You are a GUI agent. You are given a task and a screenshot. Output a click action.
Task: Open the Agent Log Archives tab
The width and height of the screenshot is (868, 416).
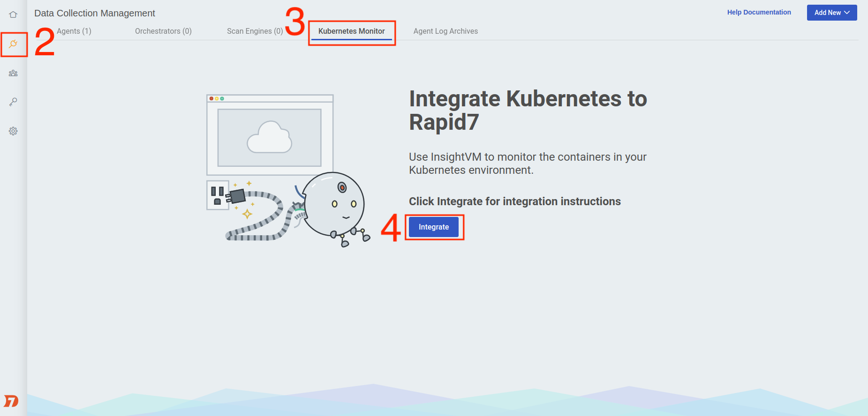(x=445, y=31)
